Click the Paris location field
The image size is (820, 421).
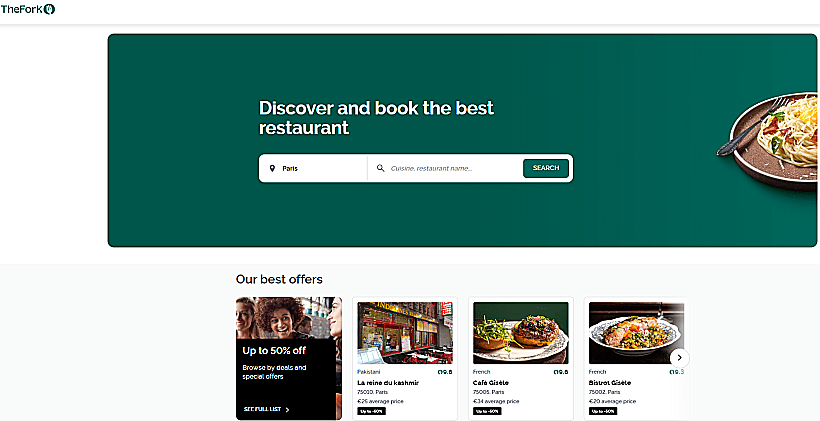click(313, 168)
